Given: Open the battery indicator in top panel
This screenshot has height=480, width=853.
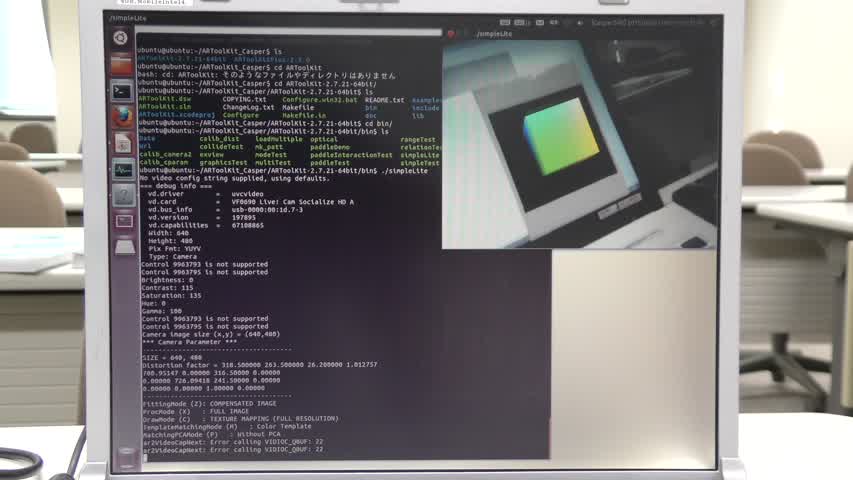Looking at the screenshot, I should coord(554,23).
